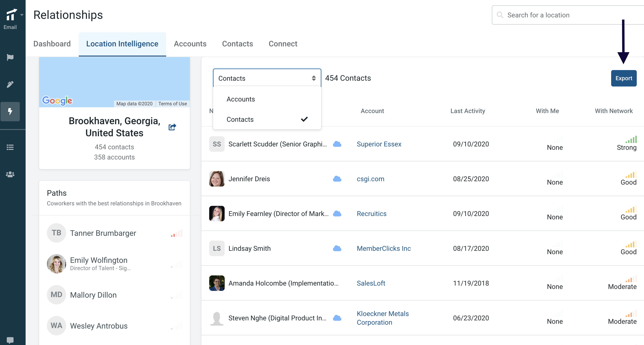Screen dimensions: 644x345
Task: Switch to the Contacts tab
Action: click(x=237, y=44)
